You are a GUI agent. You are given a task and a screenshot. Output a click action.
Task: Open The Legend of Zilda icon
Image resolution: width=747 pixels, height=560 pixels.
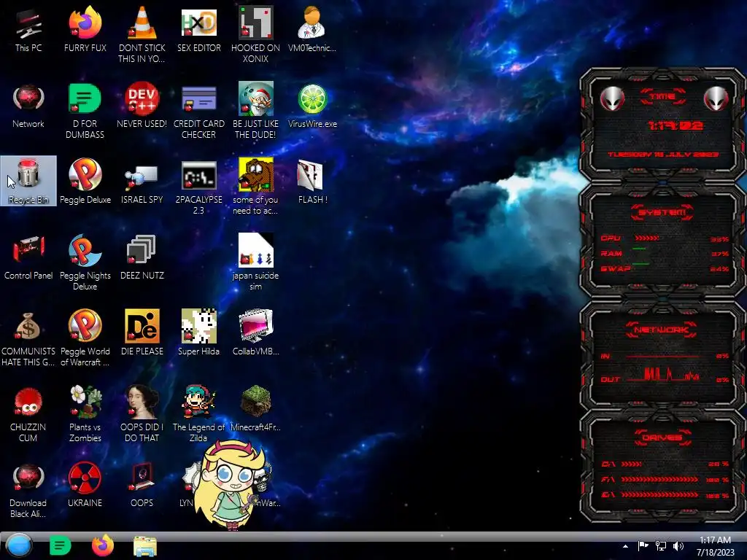point(198,413)
